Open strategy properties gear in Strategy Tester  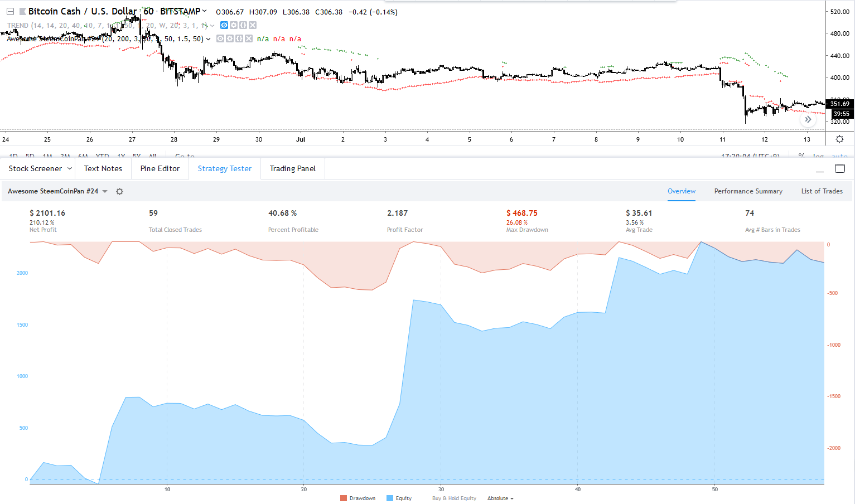point(119,191)
